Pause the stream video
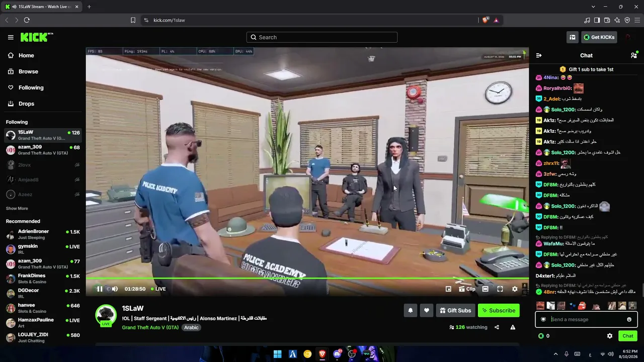The image size is (644, 362). 100,289
